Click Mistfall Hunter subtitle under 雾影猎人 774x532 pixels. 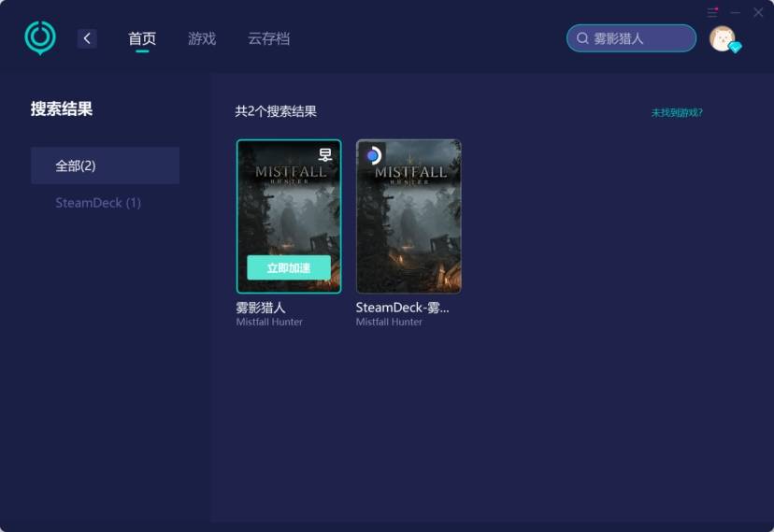click(269, 322)
